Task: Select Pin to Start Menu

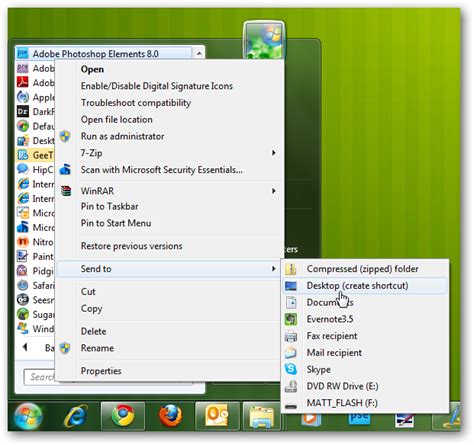Action: click(x=116, y=223)
